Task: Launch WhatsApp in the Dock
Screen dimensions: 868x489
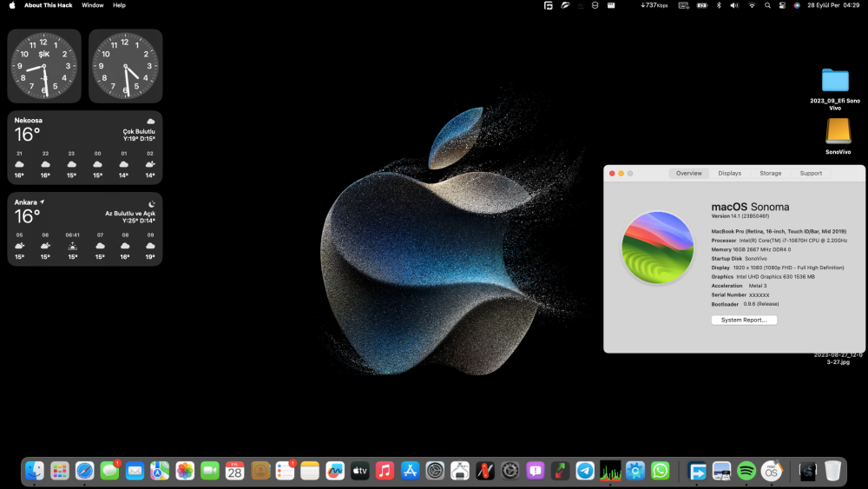Action: click(x=660, y=471)
